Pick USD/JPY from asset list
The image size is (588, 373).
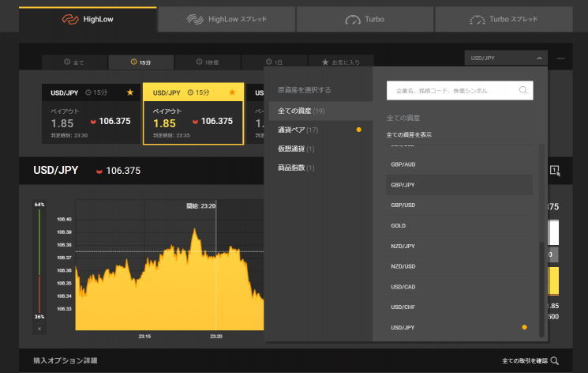459,327
